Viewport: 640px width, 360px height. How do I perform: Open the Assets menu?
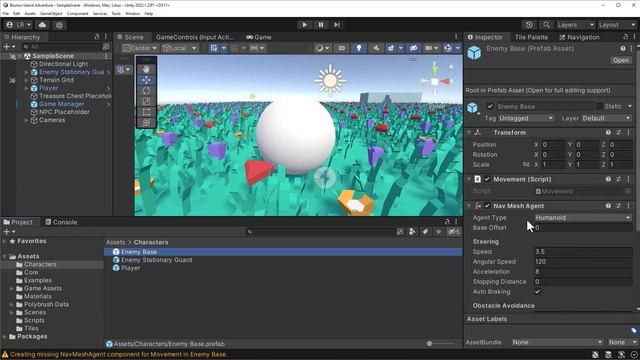click(x=30, y=13)
